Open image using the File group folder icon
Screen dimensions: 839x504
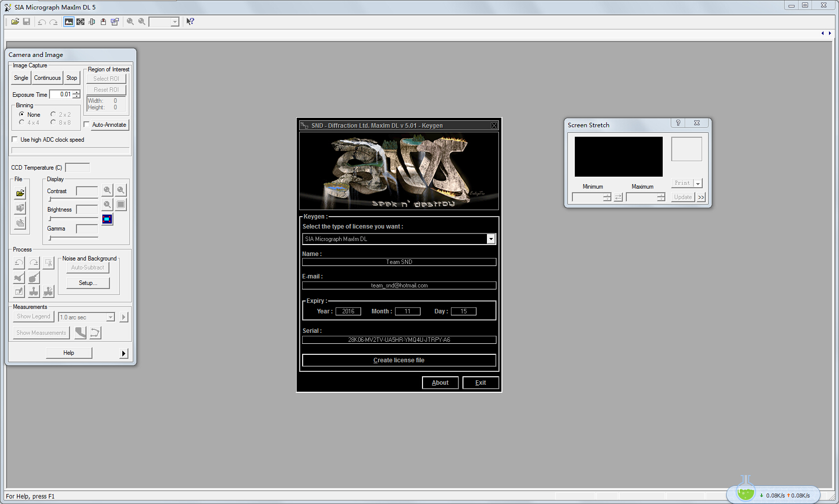pyautogui.click(x=20, y=193)
